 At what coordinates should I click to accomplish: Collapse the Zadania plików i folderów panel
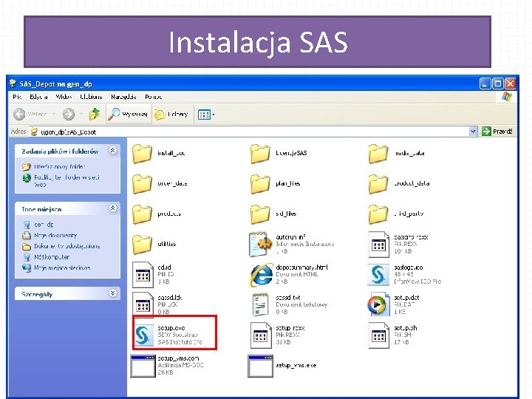coord(112,150)
